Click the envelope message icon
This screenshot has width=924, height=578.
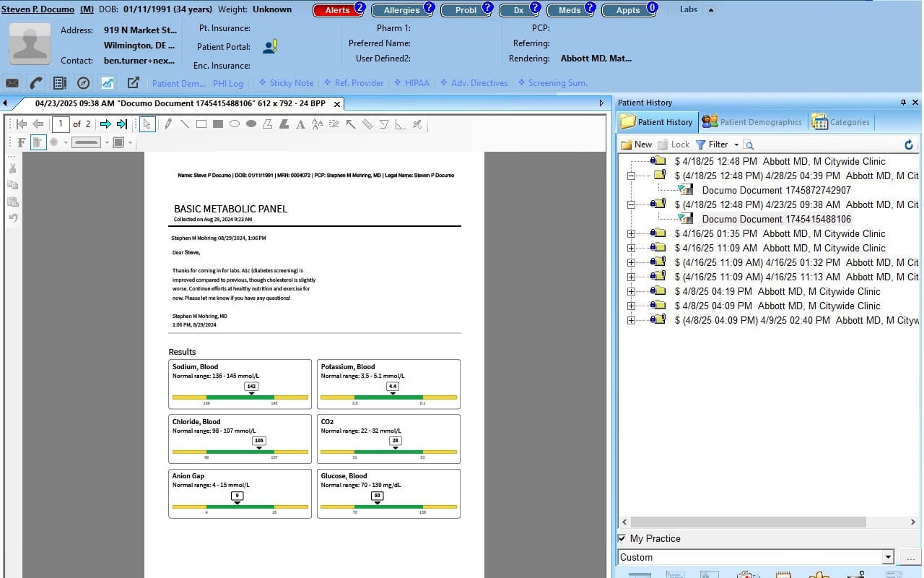tap(12, 83)
